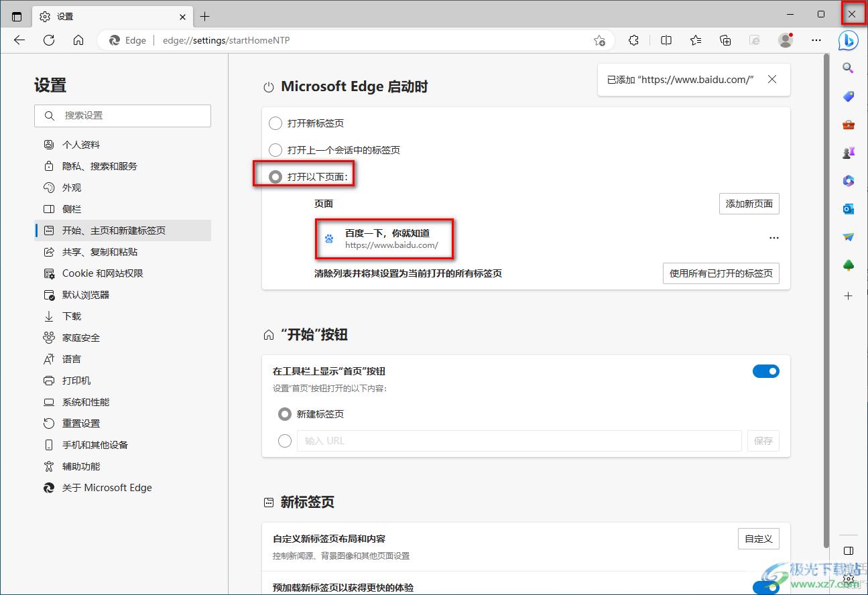The image size is (868, 595).
Task: Focus the 输入 URL field
Action: coord(519,441)
